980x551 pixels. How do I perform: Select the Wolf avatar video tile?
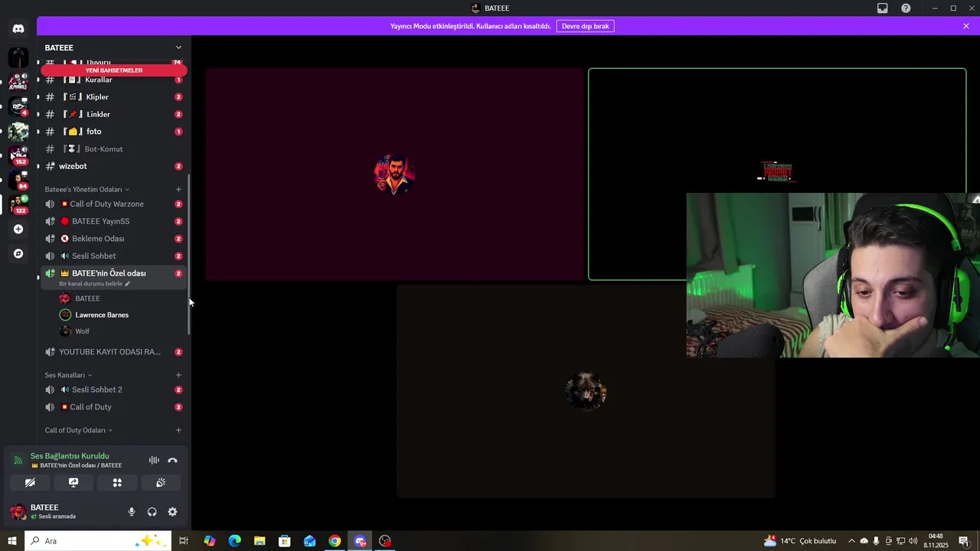[586, 391]
